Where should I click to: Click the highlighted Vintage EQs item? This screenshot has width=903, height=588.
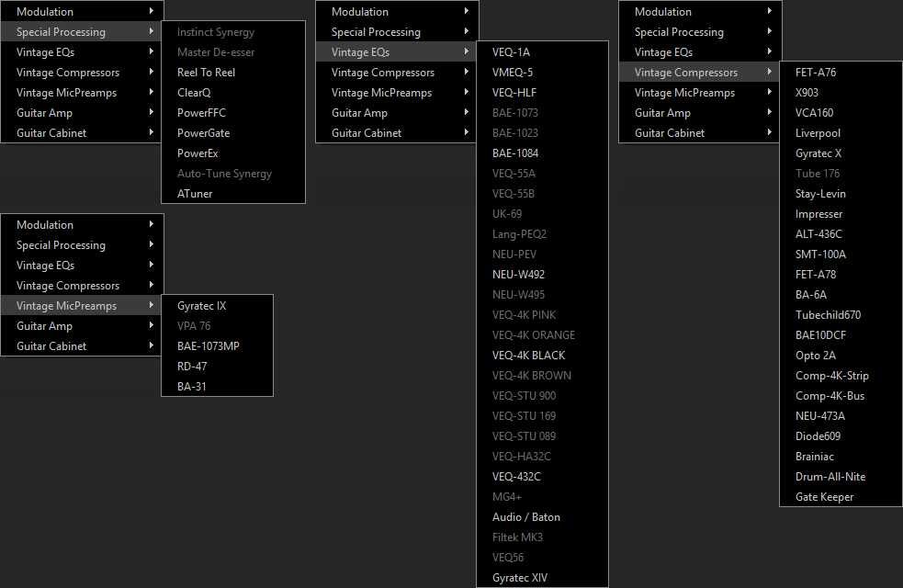(396, 52)
